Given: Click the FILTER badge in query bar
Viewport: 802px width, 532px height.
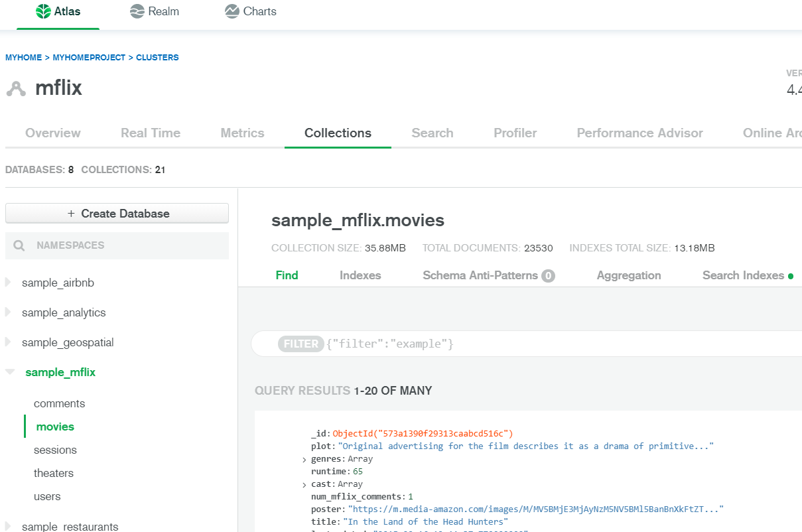Looking at the screenshot, I should pyautogui.click(x=301, y=343).
